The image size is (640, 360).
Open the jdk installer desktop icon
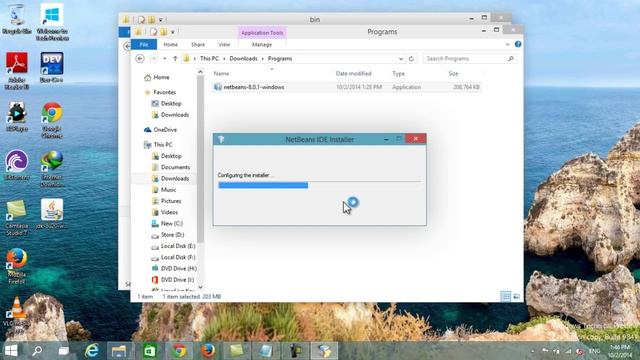(x=52, y=213)
